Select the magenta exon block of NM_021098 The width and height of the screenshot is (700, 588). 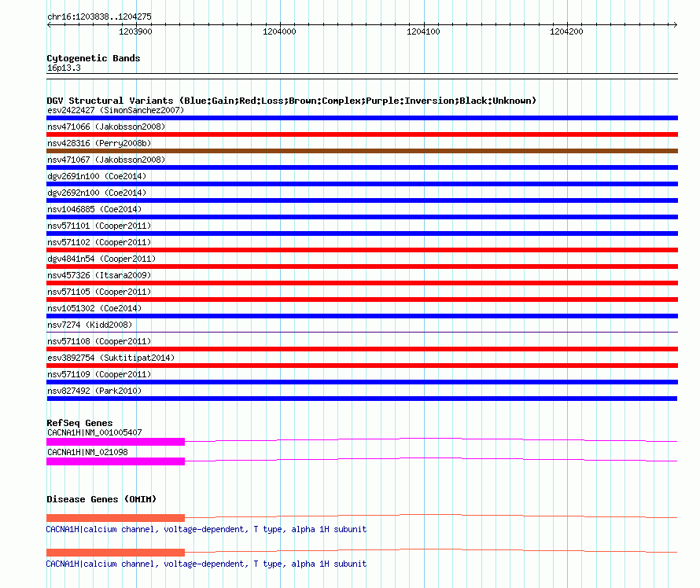click(116, 461)
